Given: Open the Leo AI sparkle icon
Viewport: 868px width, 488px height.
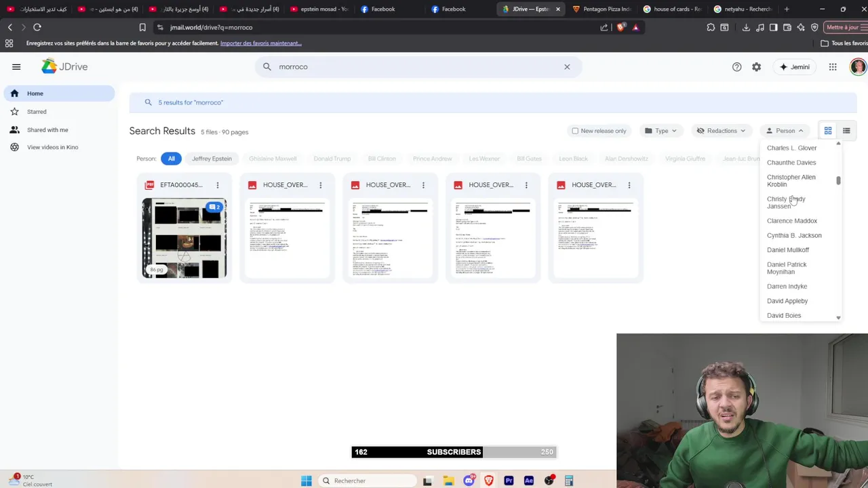Looking at the screenshot, I should [x=801, y=27].
